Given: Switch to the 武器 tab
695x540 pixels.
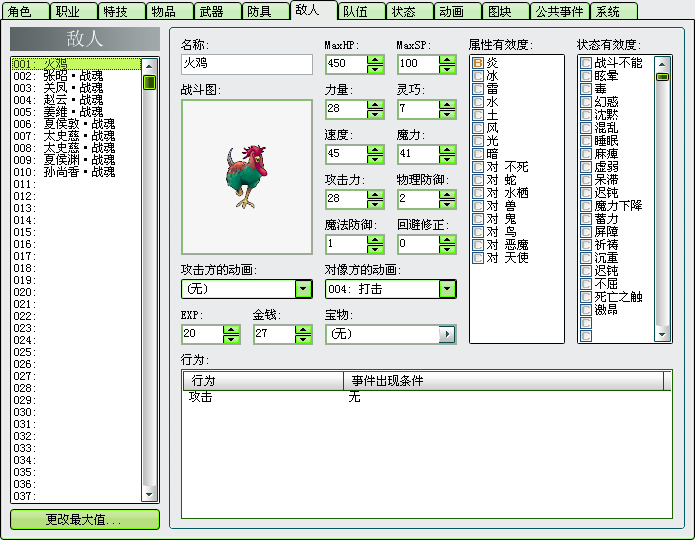Looking at the screenshot, I should [217, 11].
